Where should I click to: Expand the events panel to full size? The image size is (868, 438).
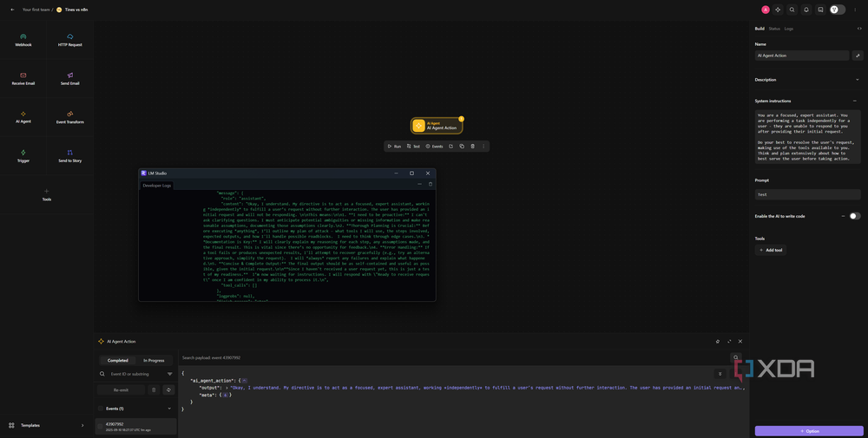point(729,341)
